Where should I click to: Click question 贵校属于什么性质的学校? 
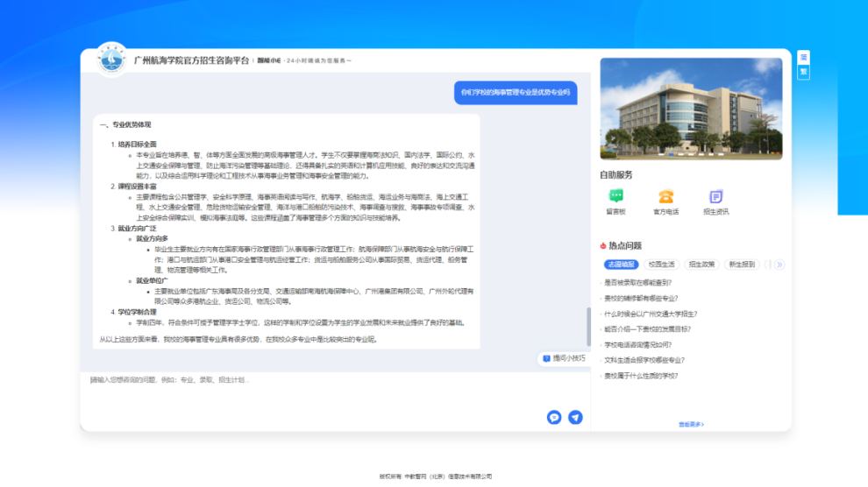[x=641, y=376]
